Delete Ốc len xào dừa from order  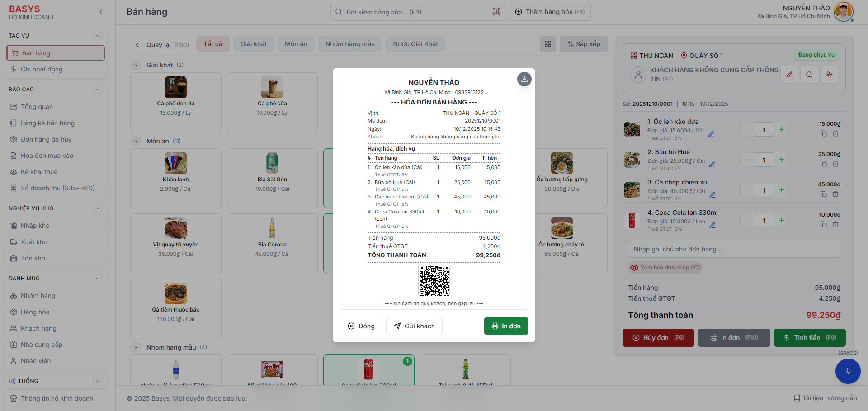[x=835, y=133]
